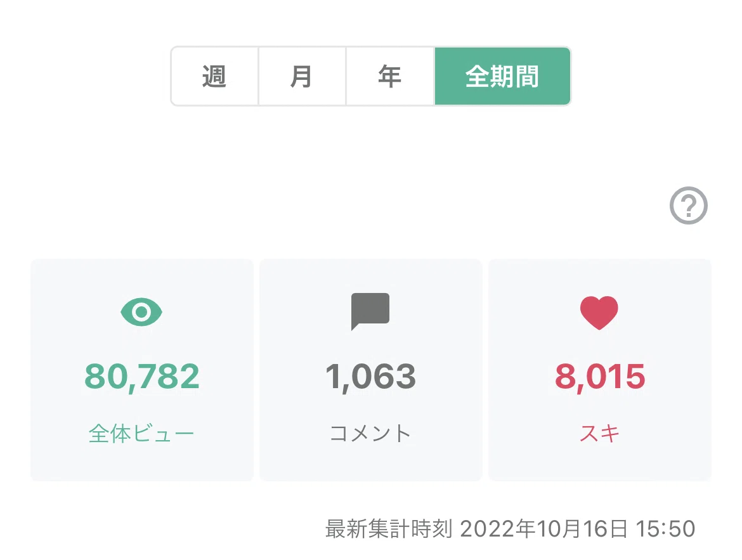Click the red heart icon
Viewport: 742px width, 560px height.
click(599, 313)
